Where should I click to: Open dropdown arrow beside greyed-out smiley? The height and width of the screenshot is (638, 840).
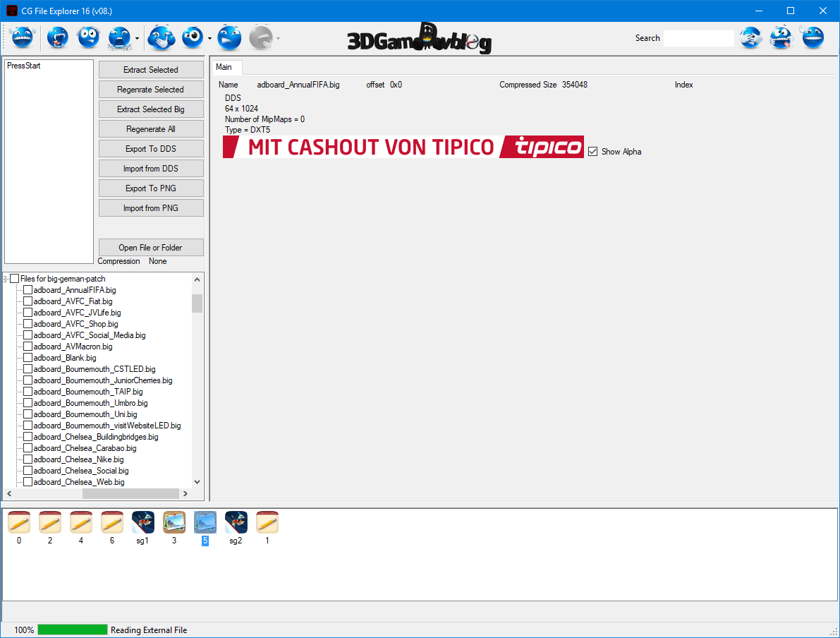pos(278,39)
